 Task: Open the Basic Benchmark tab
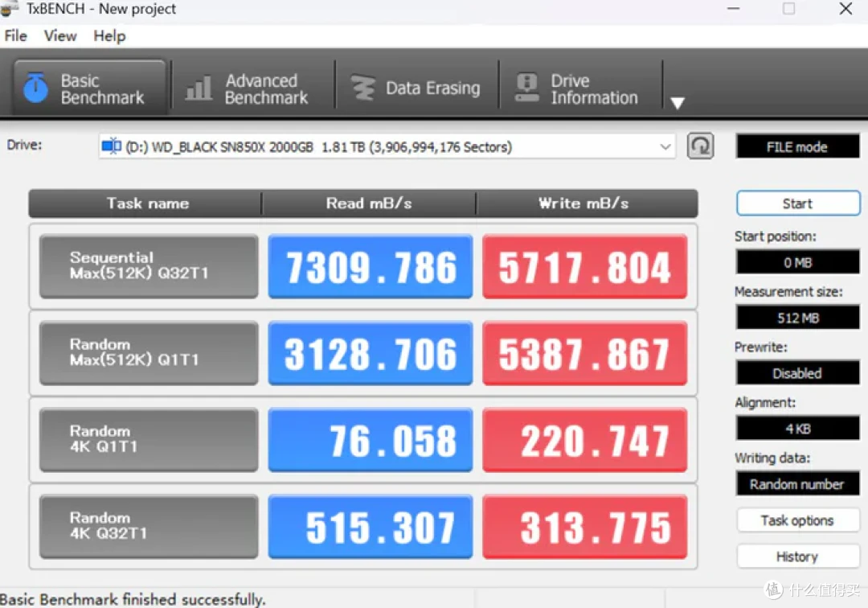(90, 88)
